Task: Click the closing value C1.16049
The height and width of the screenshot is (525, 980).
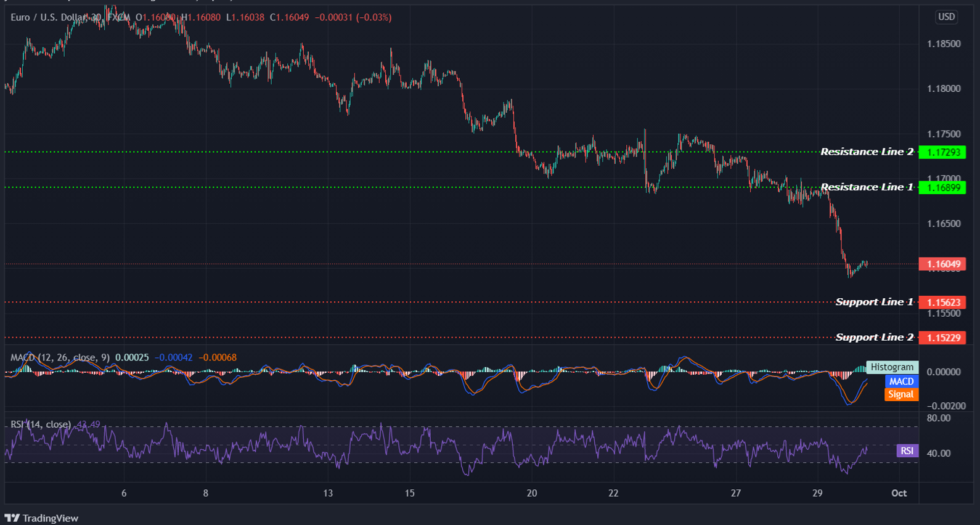Action: pyautogui.click(x=289, y=17)
